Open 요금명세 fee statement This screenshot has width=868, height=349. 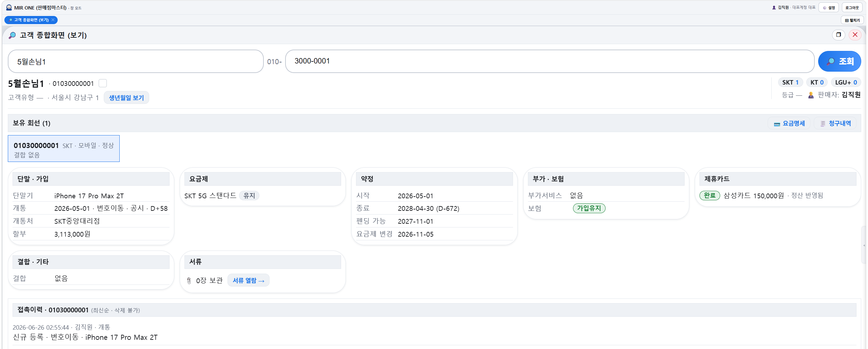[x=789, y=124]
